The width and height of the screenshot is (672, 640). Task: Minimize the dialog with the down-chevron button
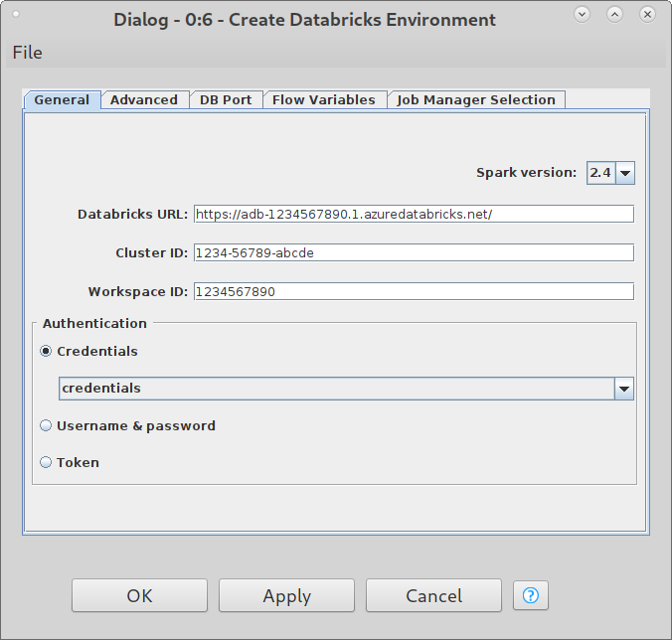pos(582,15)
